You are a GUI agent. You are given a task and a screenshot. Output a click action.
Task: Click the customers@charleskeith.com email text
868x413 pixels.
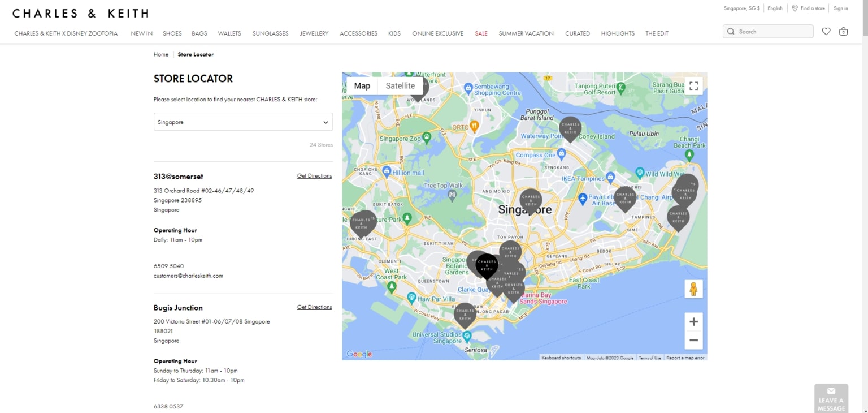[188, 276]
